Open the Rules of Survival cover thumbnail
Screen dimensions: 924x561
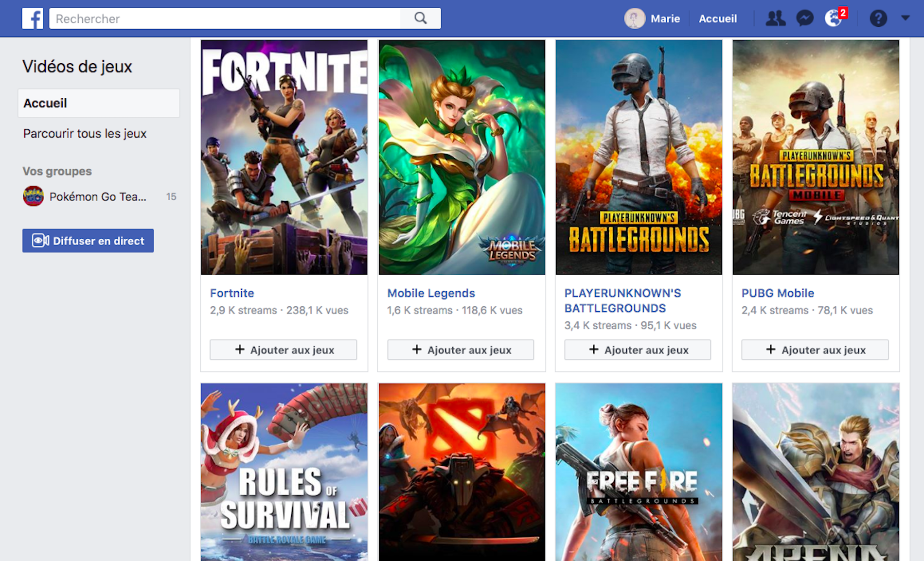(x=284, y=472)
